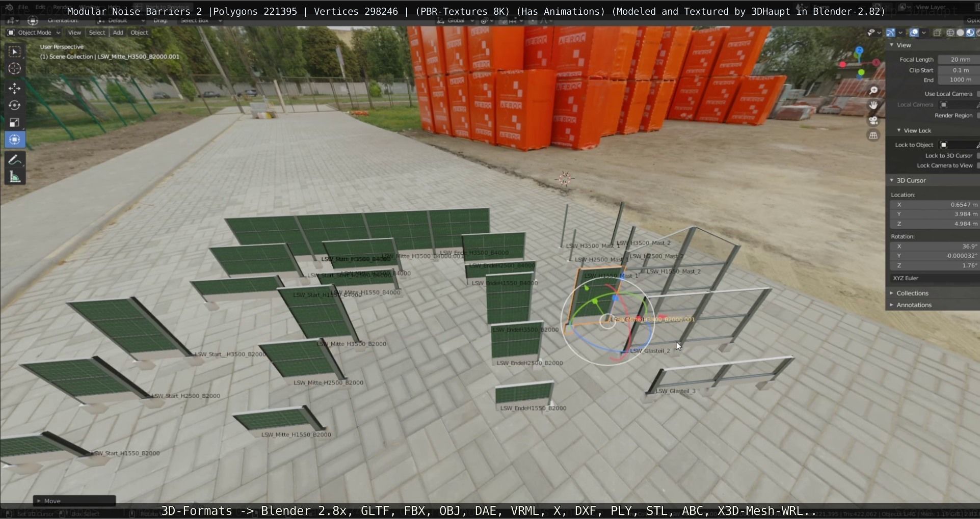Click the LSW_Mitte_H2500_B2000 object label
The width and height of the screenshot is (980, 519).
pos(328,383)
